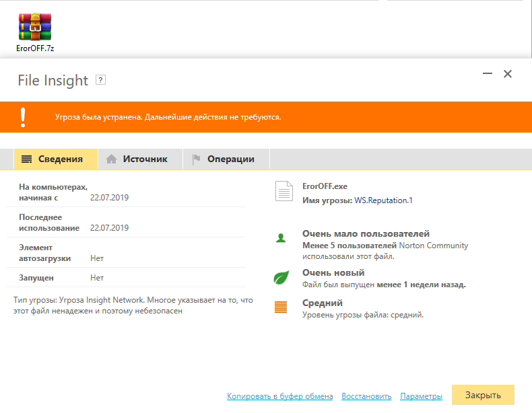532x413 pixels.
Task: Select the ErorOFF.7z file name label
Action: pos(35,48)
